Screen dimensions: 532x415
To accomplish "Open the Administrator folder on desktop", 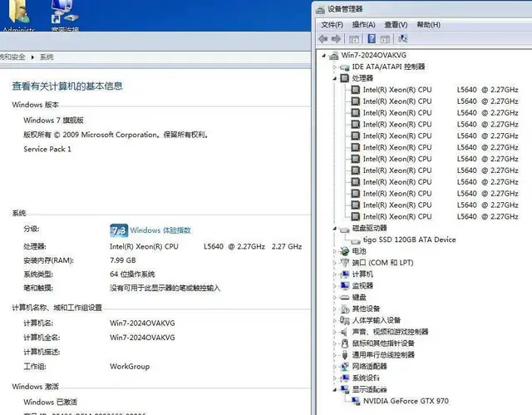I will click(18, 15).
